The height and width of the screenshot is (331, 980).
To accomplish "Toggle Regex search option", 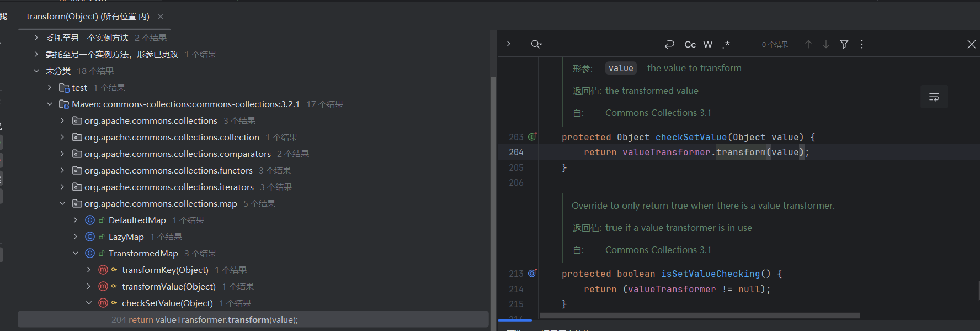I will [x=726, y=44].
